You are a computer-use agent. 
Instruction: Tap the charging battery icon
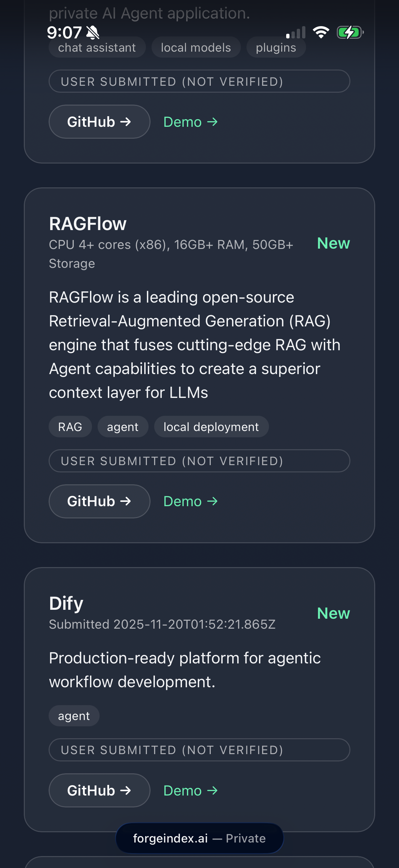[x=349, y=32]
